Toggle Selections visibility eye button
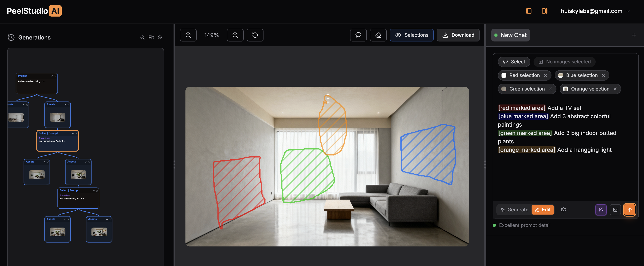 pos(412,35)
